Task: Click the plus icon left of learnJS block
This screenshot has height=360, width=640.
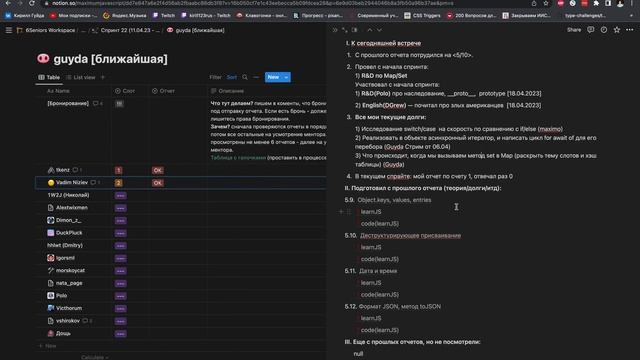Action: pos(341,211)
